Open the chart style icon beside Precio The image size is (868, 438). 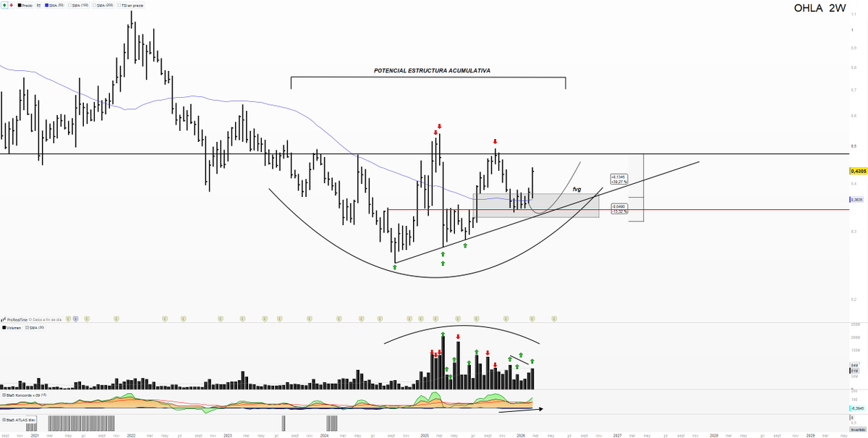[38, 5]
